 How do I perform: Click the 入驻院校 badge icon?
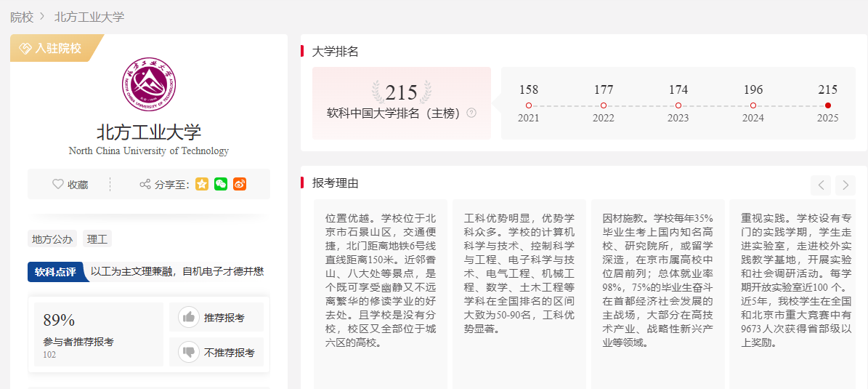[25, 48]
